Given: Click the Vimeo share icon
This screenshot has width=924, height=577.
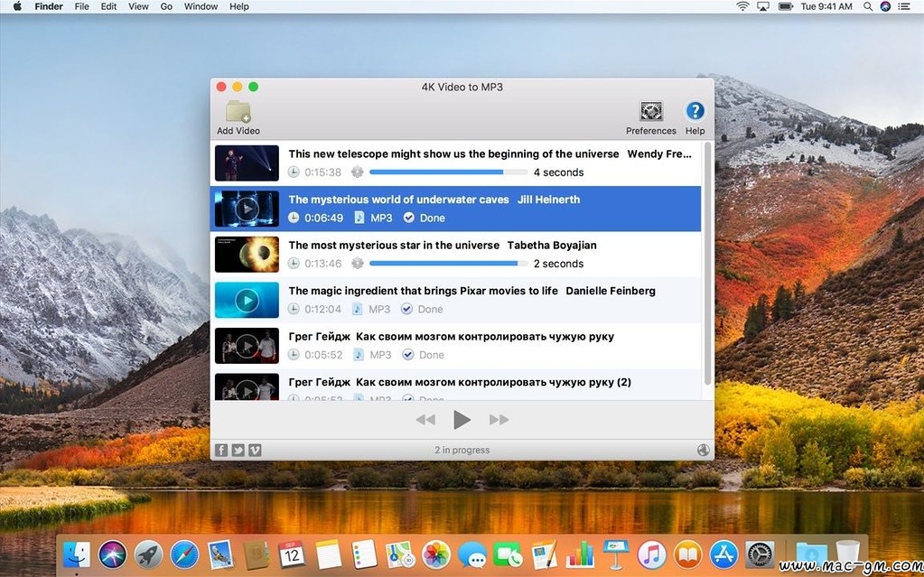Looking at the screenshot, I should pos(255,451).
